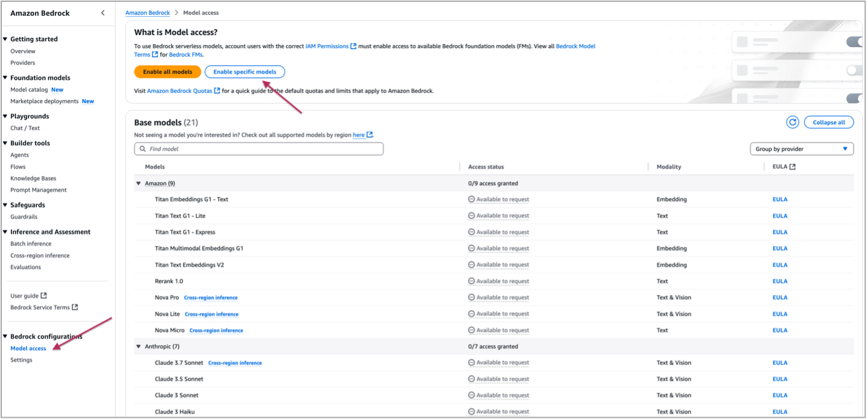Open Prompt Management
The height and width of the screenshot is (420, 868).
coord(39,190)
